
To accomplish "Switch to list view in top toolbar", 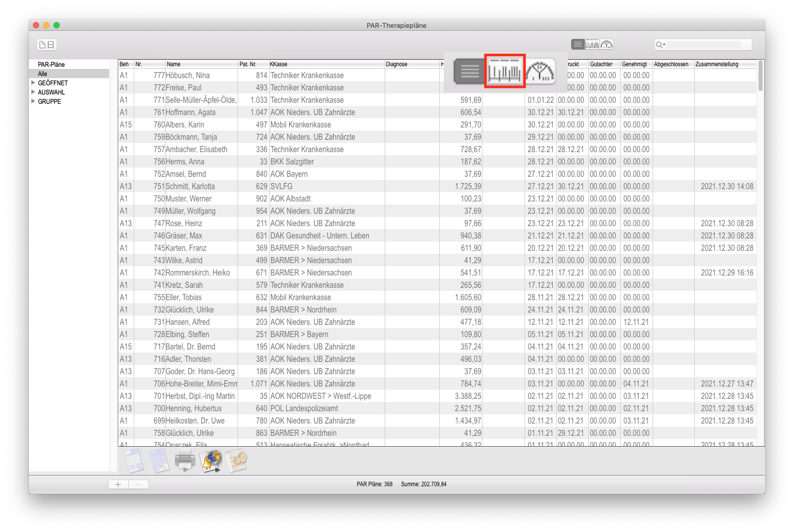I will [x=578, y=45].
